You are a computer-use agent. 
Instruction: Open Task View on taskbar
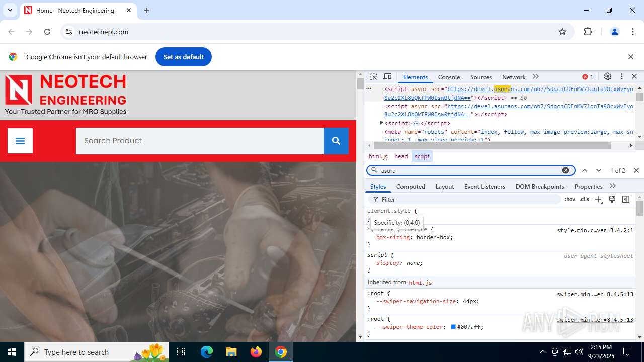click(x=181, y=352)
